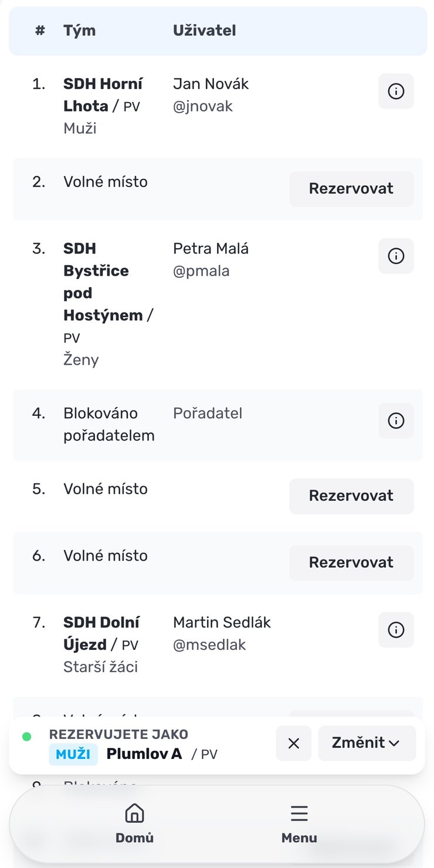
Task: Select the Plumlov A team name
Action: pos(144,754)
